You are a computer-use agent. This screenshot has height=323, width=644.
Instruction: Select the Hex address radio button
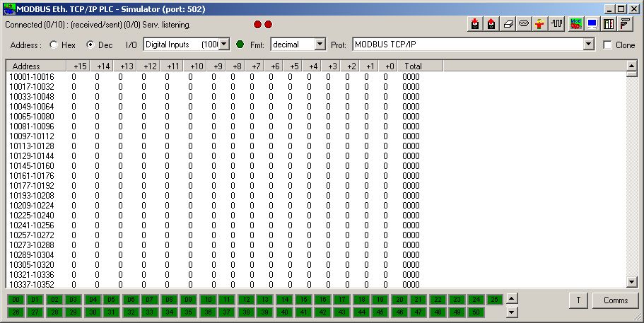54,45
